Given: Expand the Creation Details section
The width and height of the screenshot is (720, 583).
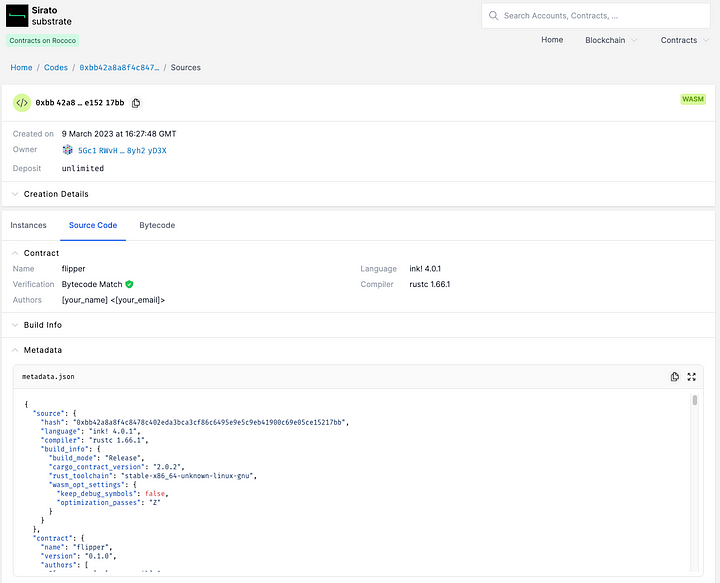Looking at the screenshot, I should pos(16,194).
